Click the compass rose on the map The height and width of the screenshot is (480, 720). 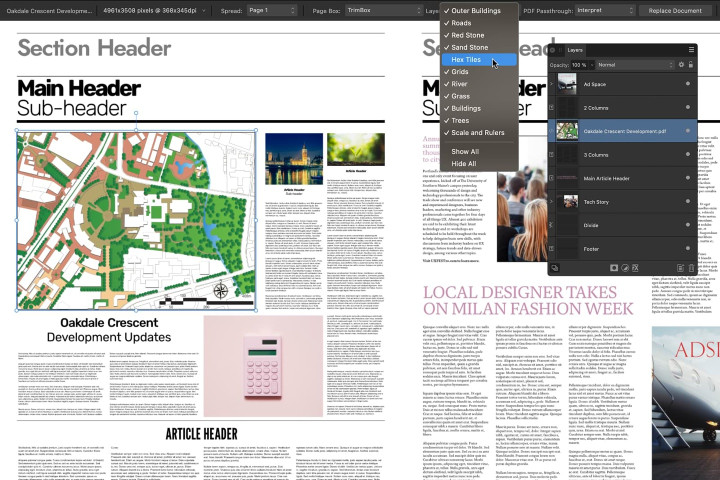tap(221, 291)
